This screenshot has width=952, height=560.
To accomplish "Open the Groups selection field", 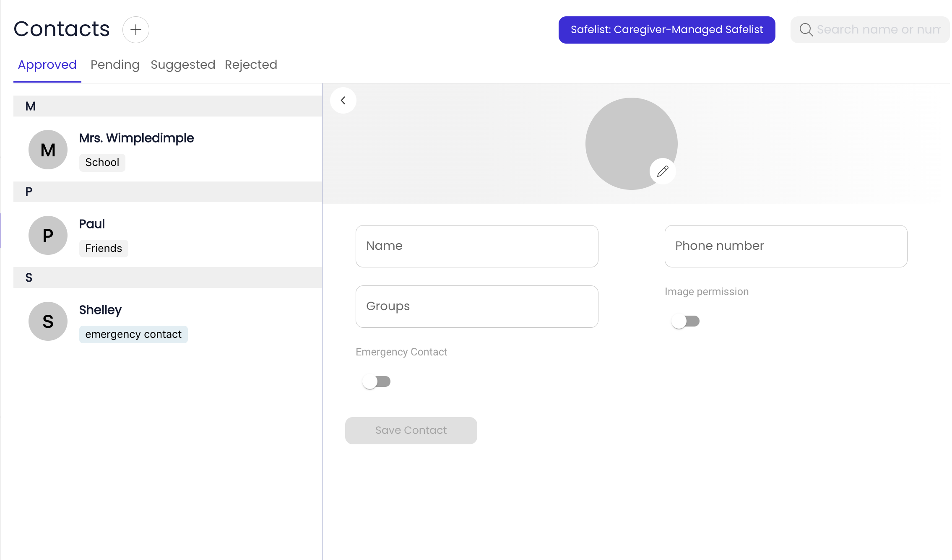I will point(477,306).
